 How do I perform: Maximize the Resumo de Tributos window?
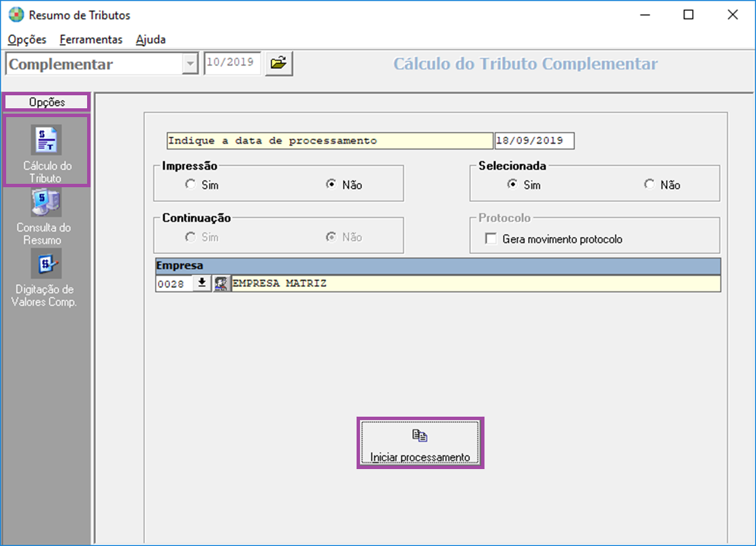689,15
